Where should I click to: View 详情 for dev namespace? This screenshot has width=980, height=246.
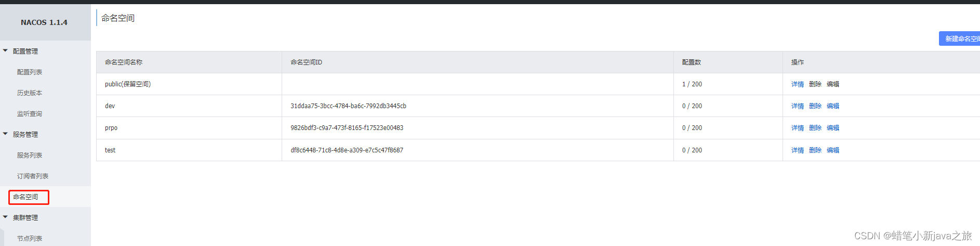tap(798, 106)
